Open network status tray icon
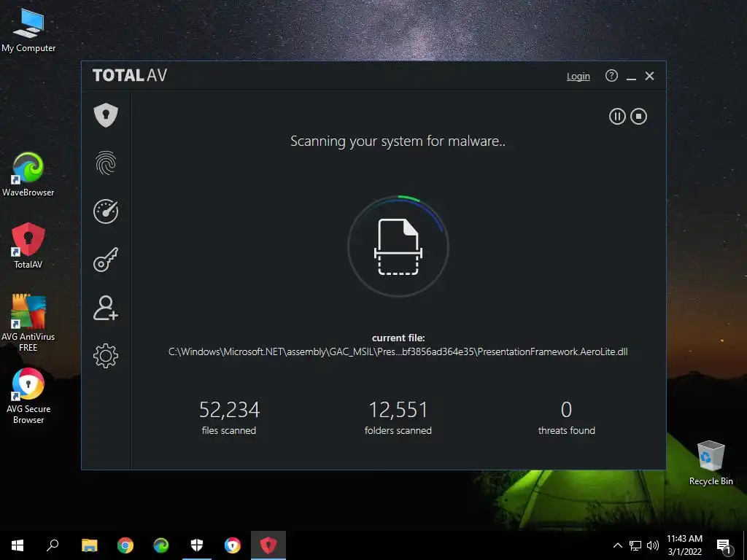 635,545
